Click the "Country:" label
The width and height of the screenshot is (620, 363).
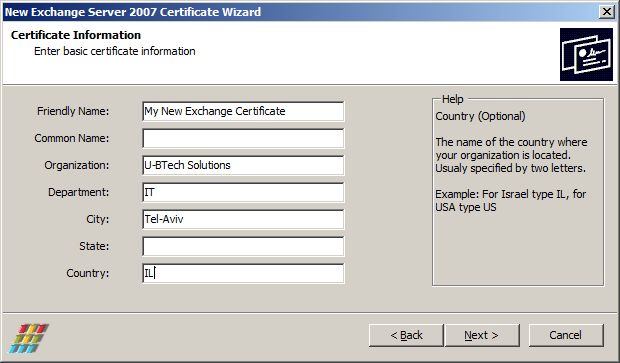pyautogui.click(x=87, y=273)
